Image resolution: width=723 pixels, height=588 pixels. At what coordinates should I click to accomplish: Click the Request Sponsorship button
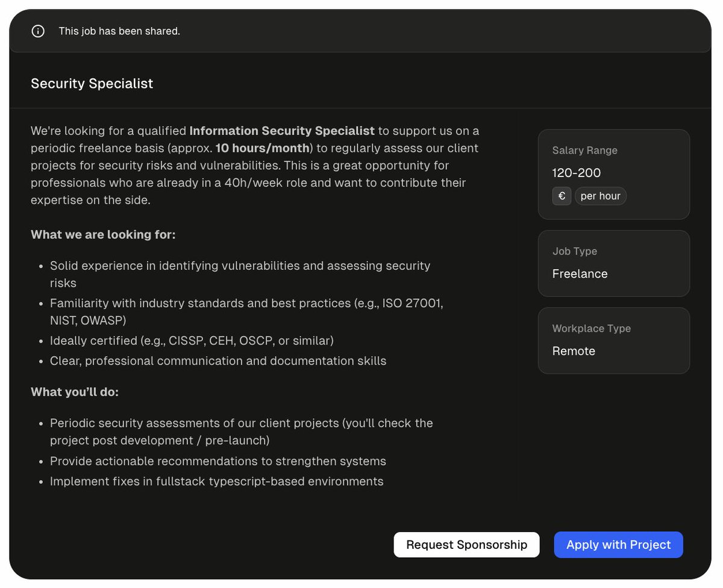(466, 544)
